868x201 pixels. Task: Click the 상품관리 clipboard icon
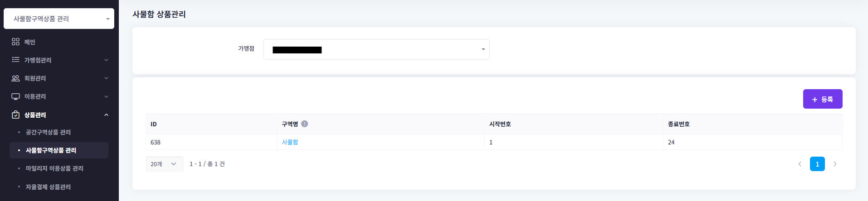tap(15, 115)
